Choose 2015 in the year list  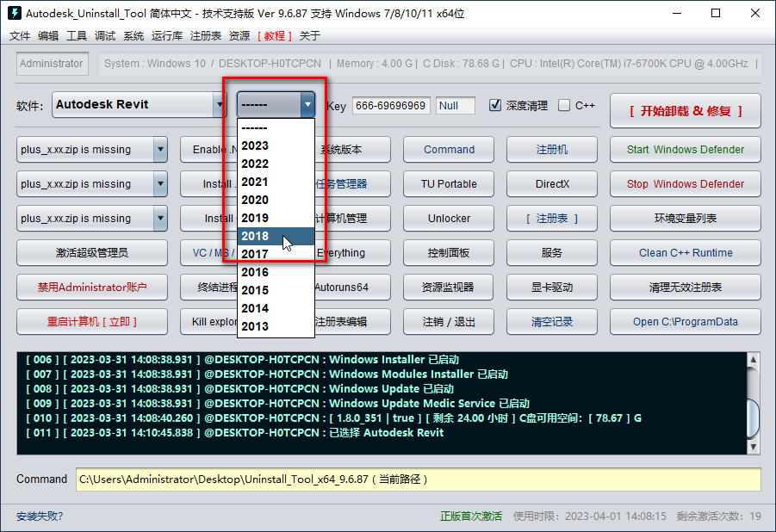[x=276, y=290]
